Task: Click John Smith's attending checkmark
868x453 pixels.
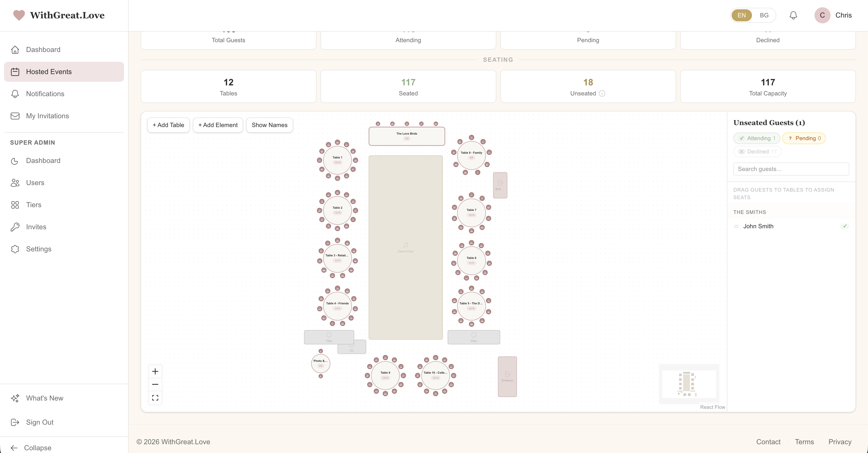Action: tap(845, 226)
